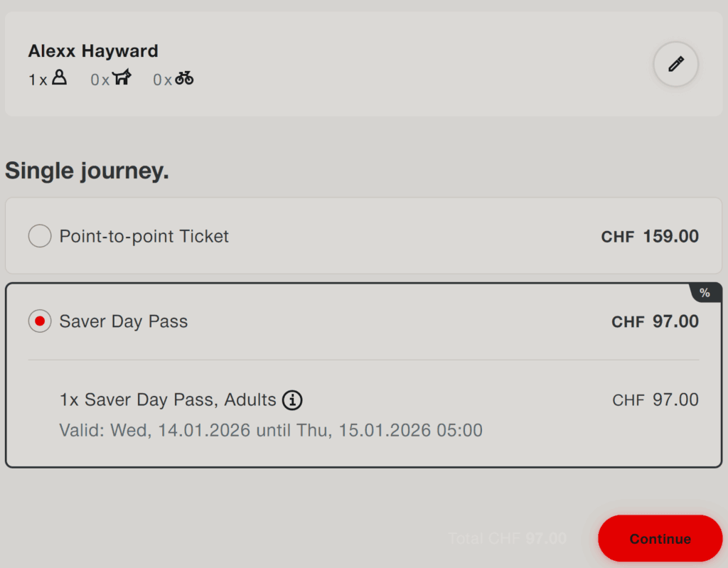Click the Saver Day Pass option label
This screenshot has height=568, width=728.
(x=123, y=321)
